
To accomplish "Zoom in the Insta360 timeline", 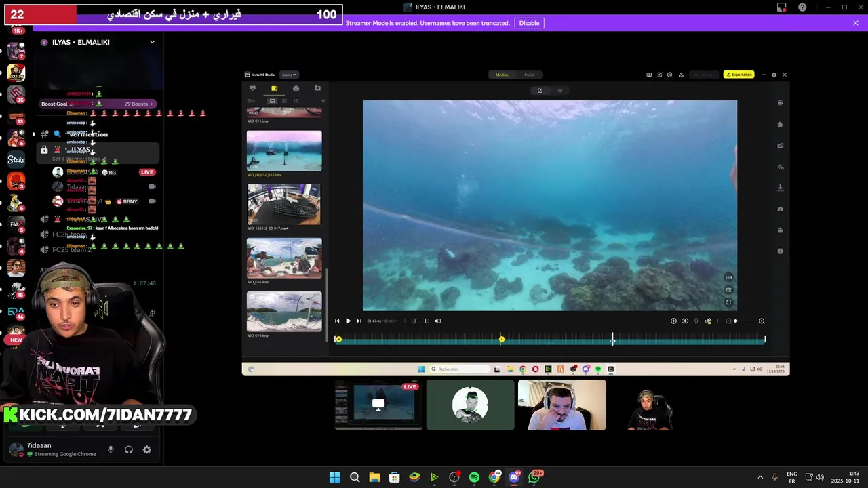I will (762, 321).
